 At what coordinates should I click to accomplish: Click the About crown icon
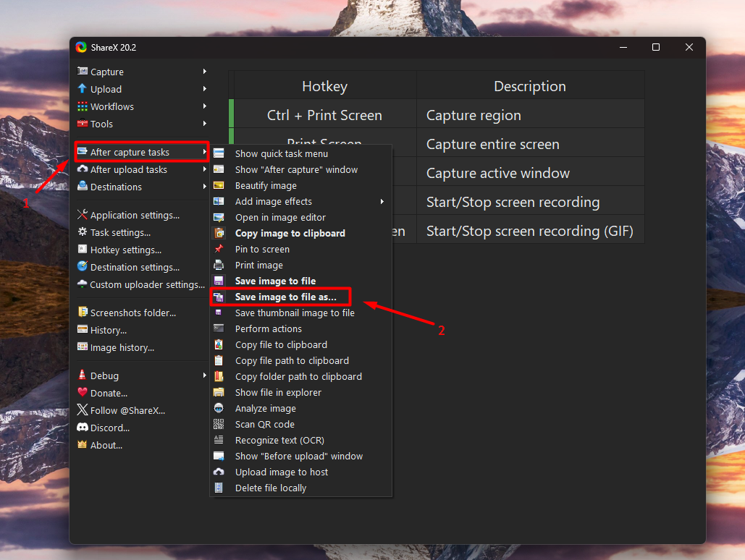pyautogui.click(x=83, y=444)
